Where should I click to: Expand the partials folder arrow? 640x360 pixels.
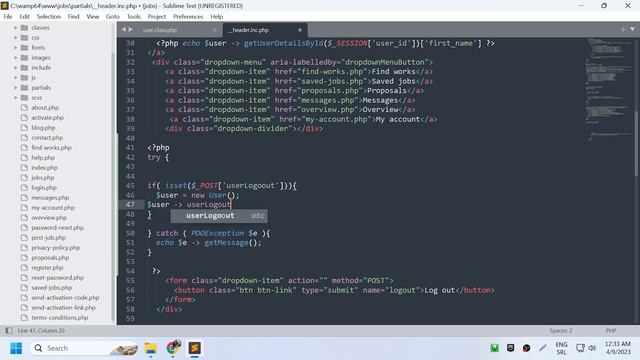[x=16, y=88]
